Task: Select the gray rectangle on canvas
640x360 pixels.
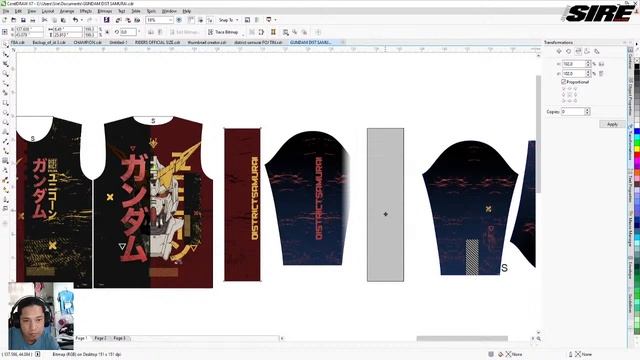Action: pos(385,205)
